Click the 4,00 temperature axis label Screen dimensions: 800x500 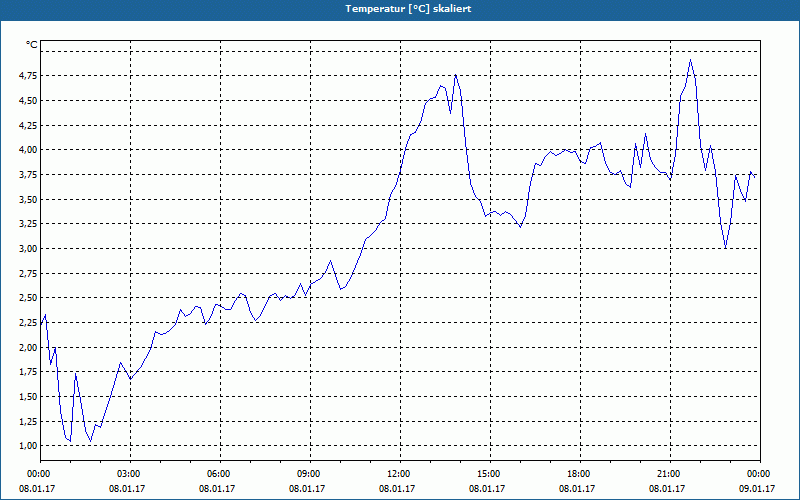click(28, 150)
